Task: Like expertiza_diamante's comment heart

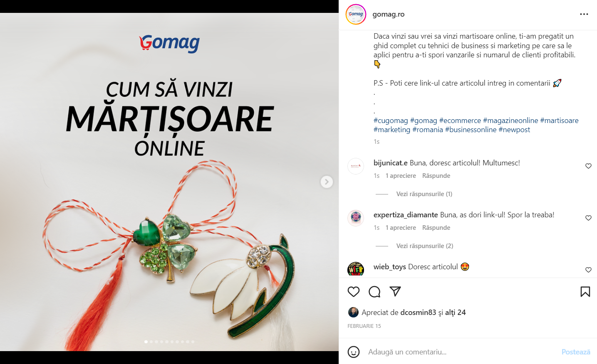Action: point(588,218)
